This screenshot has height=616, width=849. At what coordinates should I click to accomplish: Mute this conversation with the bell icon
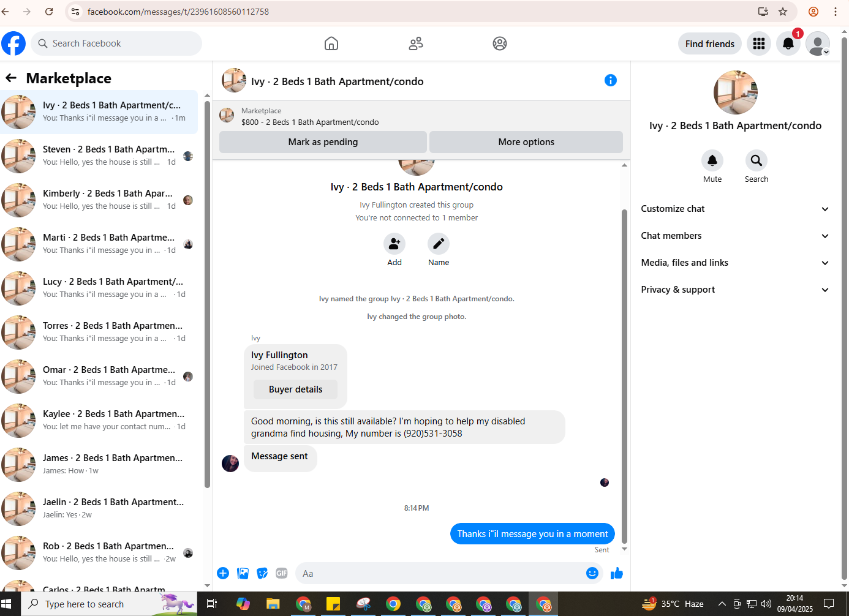point(712,160)
